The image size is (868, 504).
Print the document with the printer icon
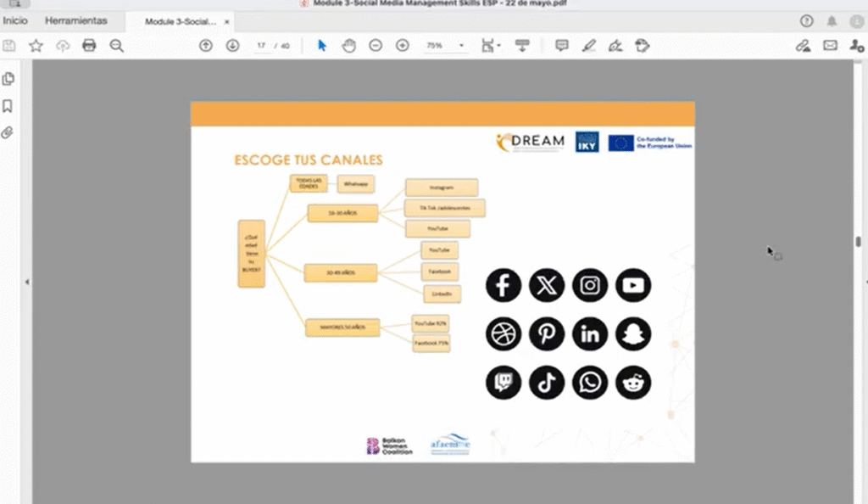pos(89,46)
